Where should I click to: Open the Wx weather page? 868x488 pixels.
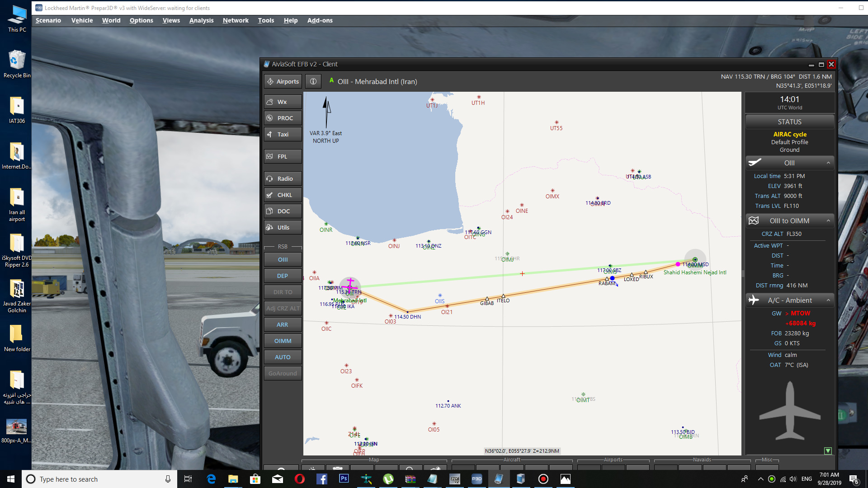coord(283,102)
